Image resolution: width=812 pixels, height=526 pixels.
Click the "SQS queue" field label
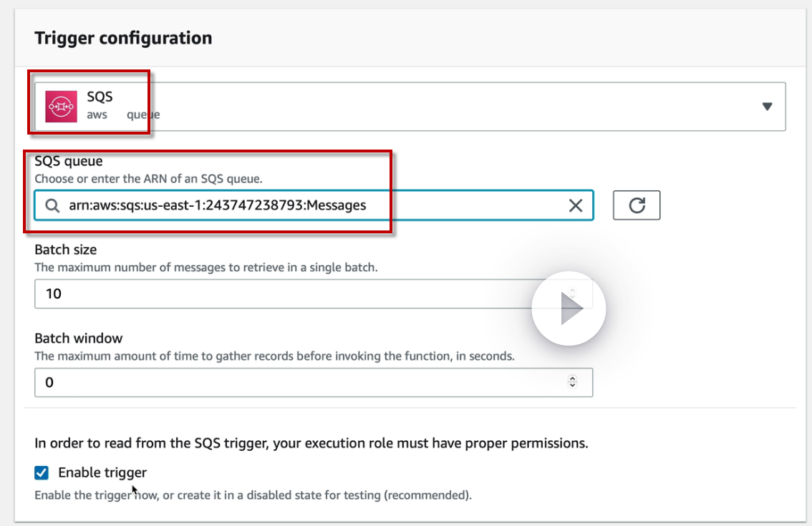(x=69, y=162)
